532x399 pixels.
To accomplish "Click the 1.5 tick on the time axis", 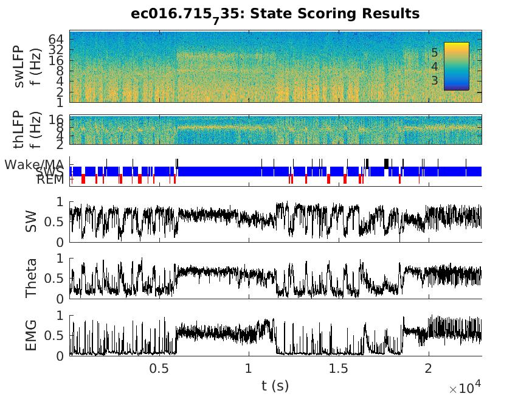I will click(x=338, y=369).
